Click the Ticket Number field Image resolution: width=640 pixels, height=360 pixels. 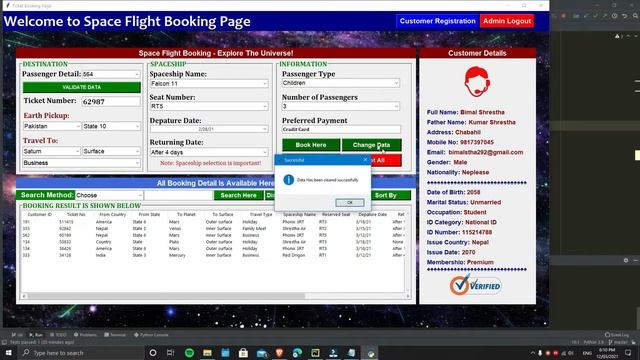tap(111, 101)
